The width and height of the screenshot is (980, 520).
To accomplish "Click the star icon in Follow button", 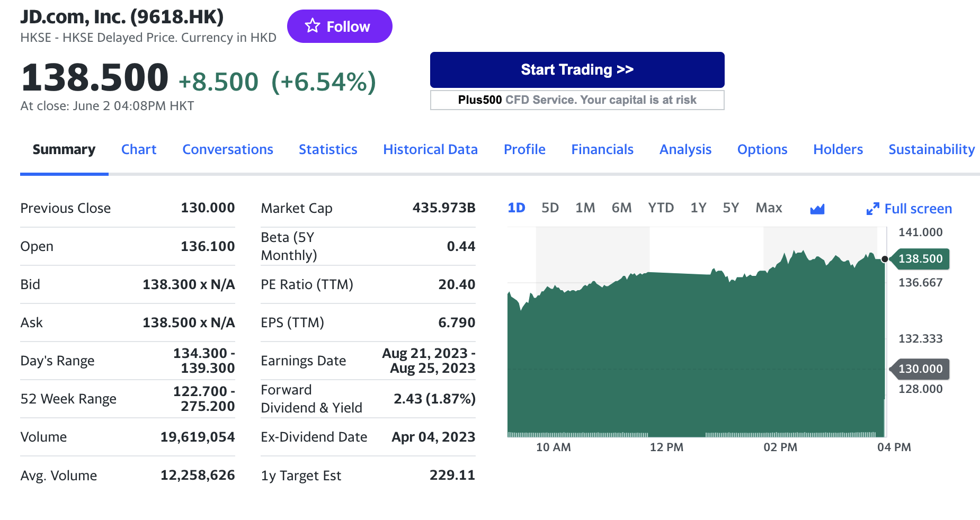I will 313,26.
